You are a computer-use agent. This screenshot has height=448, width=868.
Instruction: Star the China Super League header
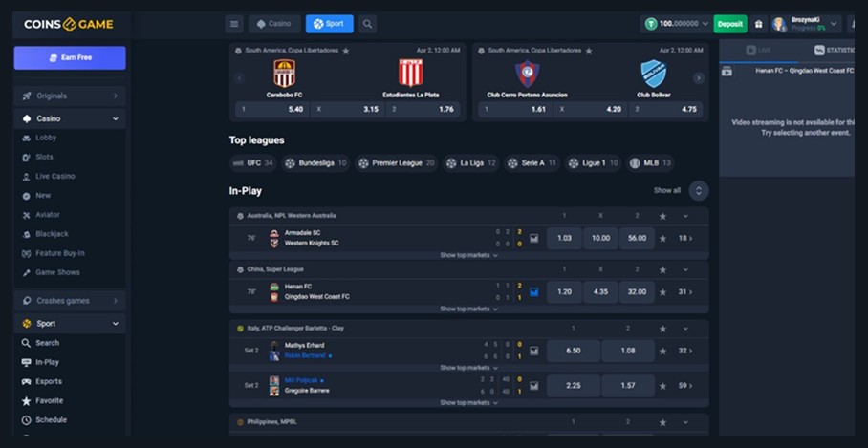pyautogui.click(x=662, y=270)
